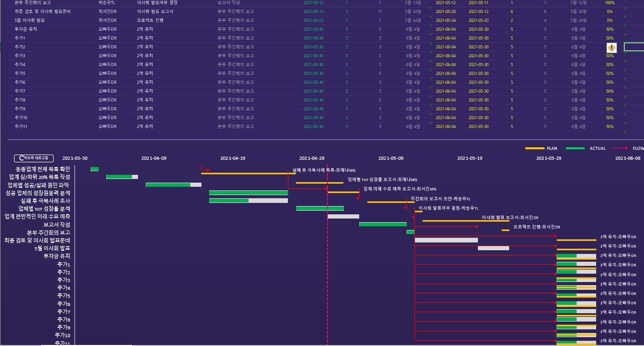Select the green-bordered empty cell beside warning icon
The height and width of the screenshot is (346, 644).
(634, 47)
